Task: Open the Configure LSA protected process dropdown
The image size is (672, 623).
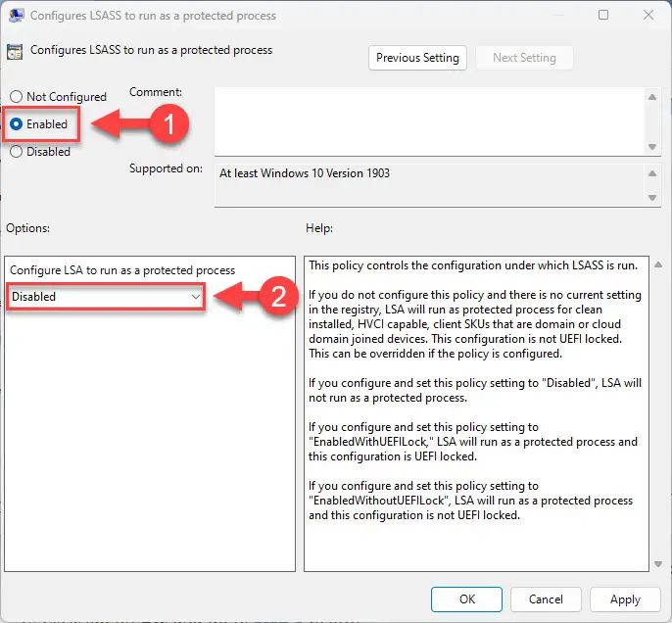Action: 106,297
